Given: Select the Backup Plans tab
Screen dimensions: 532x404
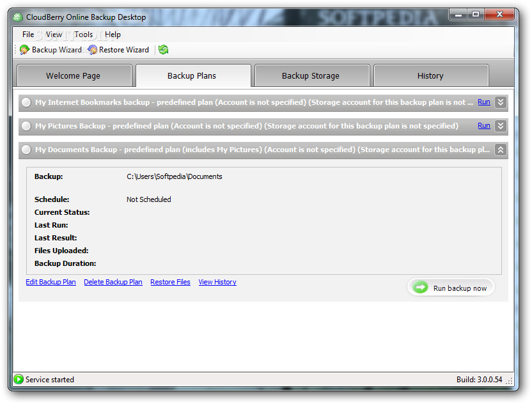Looking at the screenshot, I should [192, 75].
